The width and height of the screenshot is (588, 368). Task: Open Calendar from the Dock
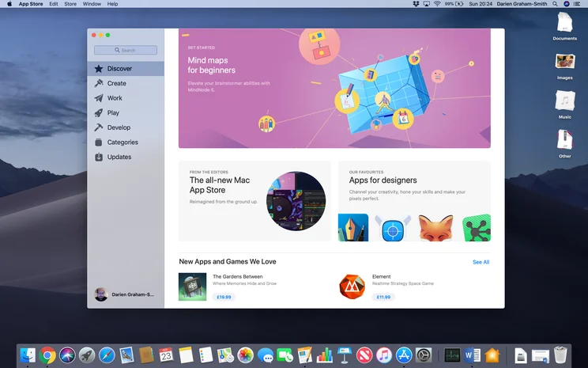[166, 355]
